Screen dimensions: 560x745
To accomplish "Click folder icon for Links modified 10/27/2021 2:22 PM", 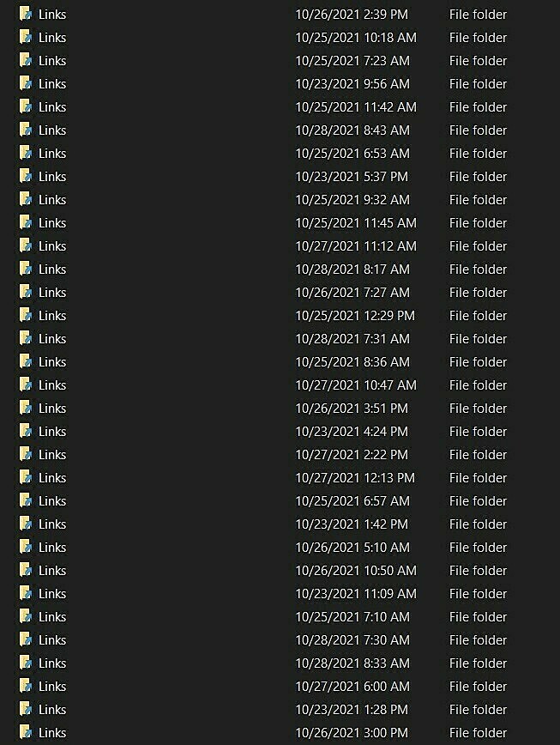I will coord(26,454).
